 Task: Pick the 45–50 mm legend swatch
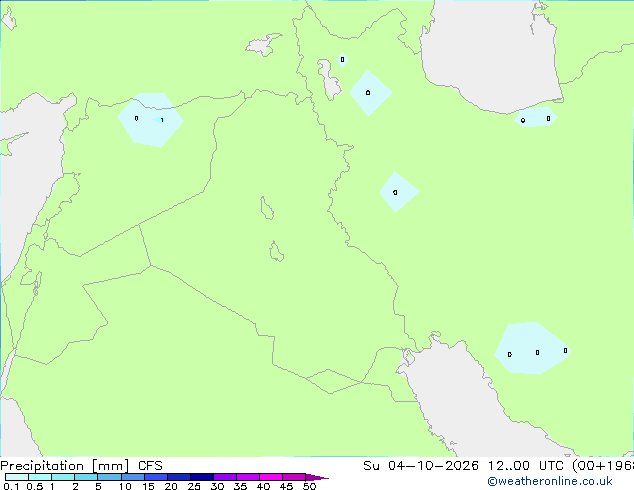294,477
